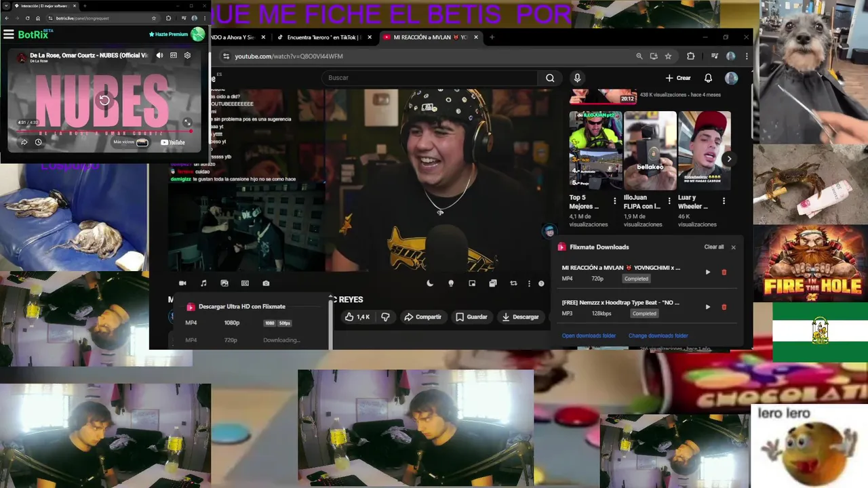The height and width of the screenshot is (488, 868).
Task: Delete the '[FREE] Nemzzz' download
Action: point(724,307)
